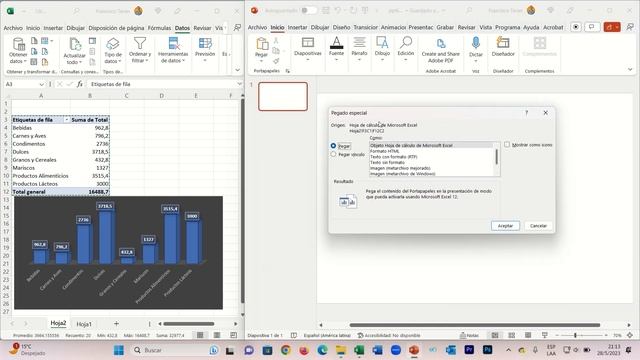640x360 pixels.
Task: Select Imagen (metarchivo mejorado) in the list
Action: point(400,168)
